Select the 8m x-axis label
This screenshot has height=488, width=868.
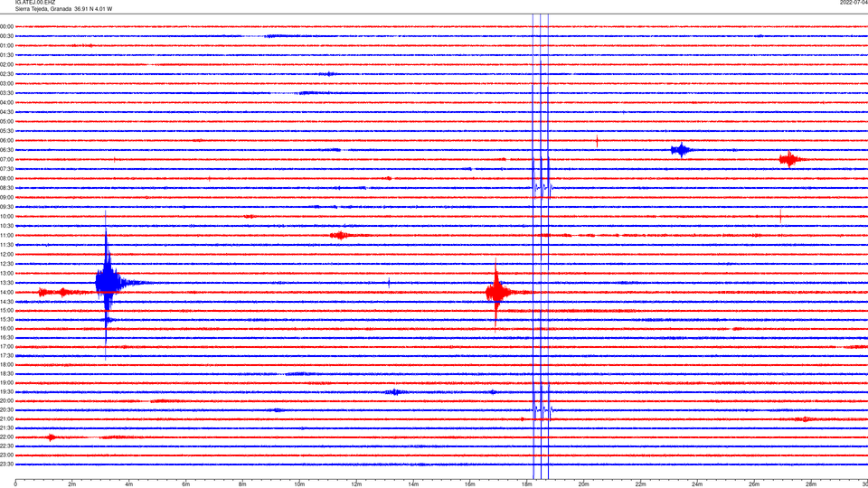242,484
